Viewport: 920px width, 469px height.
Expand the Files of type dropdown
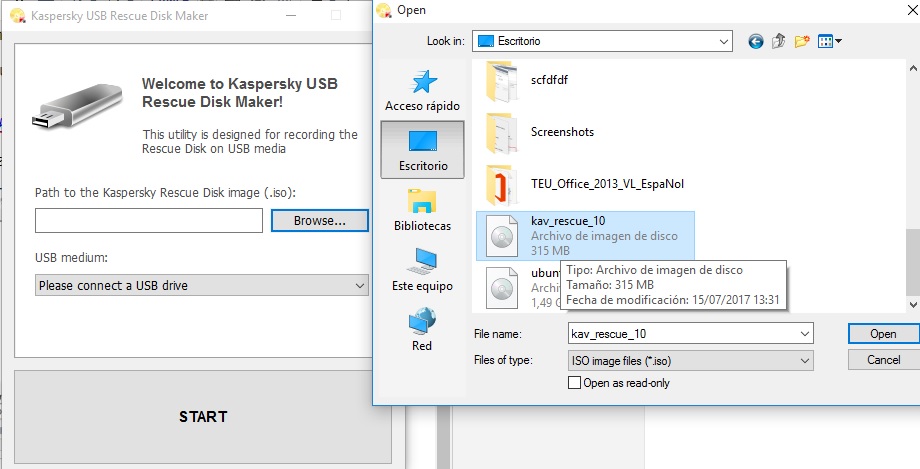coord(805,360)
